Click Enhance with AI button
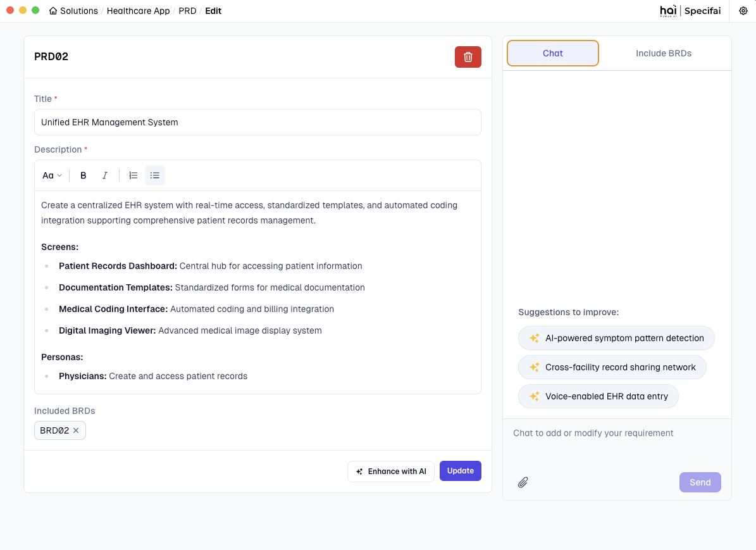The width and height of the screenshot is (756, 550). [x=390, y=472]
